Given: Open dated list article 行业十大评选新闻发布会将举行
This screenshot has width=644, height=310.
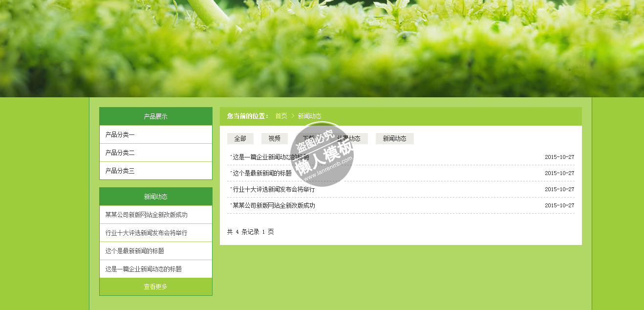Looking at the screenshot, I should [x=274, y=189].
